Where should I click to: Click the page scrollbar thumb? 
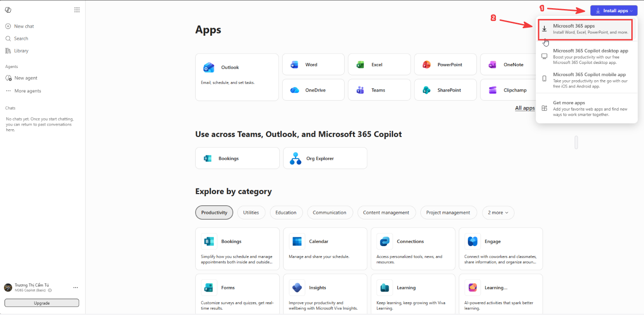pos(576,142)
